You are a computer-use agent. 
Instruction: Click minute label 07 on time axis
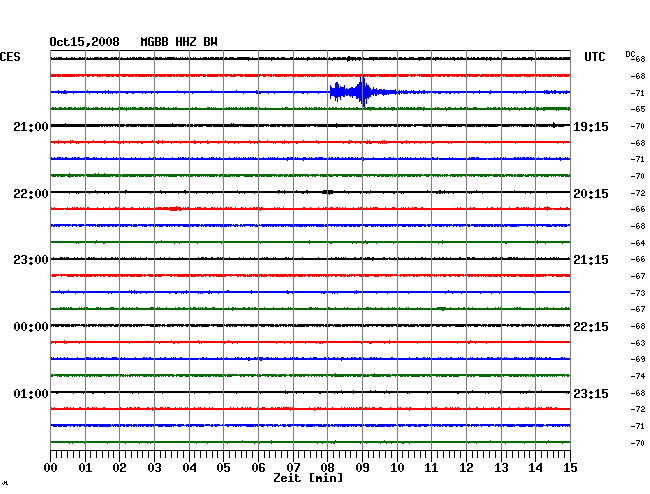coord(293,467)
